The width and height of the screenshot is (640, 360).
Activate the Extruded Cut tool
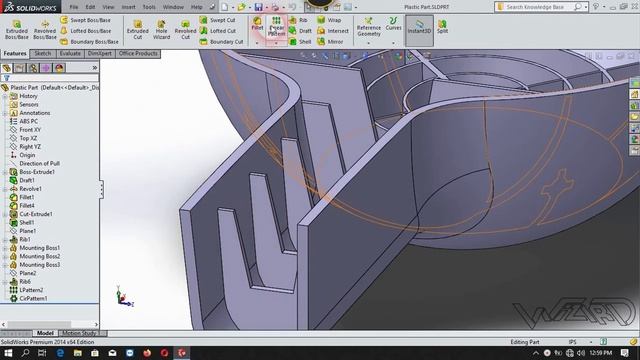[138, 30]
